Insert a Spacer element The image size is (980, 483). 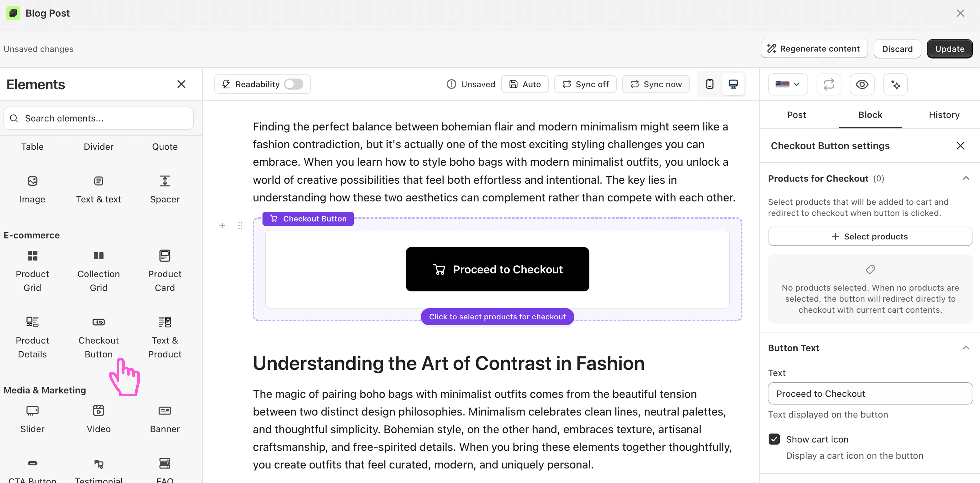tap(165, 189)
